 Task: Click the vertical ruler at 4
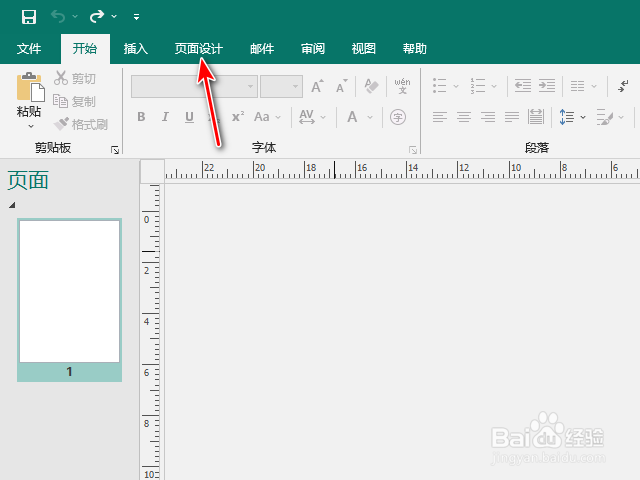[x=147, y=322]
